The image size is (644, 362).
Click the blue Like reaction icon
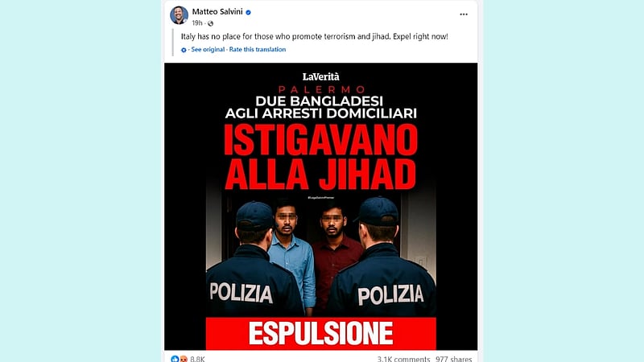175,359
